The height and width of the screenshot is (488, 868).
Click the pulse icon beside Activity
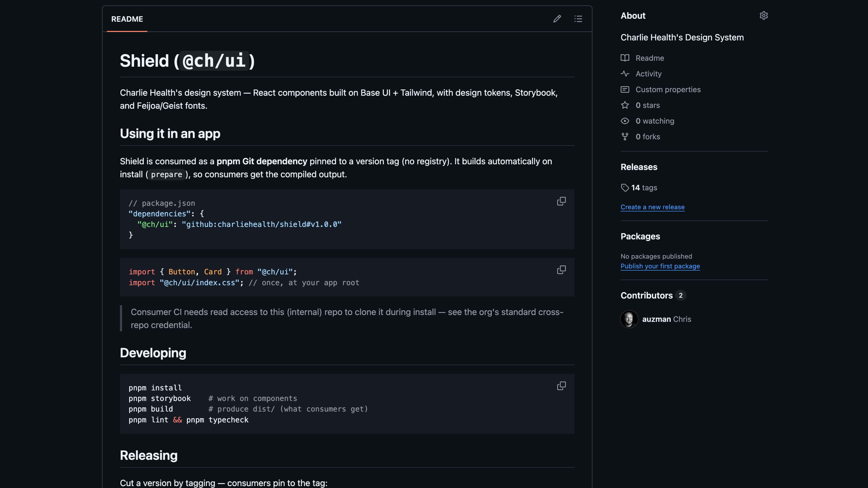click(x=625, y=74)
